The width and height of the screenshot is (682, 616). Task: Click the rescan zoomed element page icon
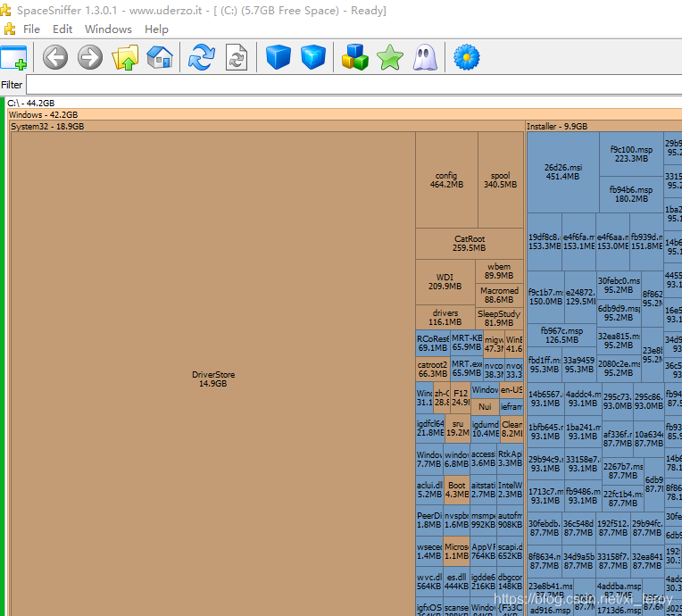237,57
